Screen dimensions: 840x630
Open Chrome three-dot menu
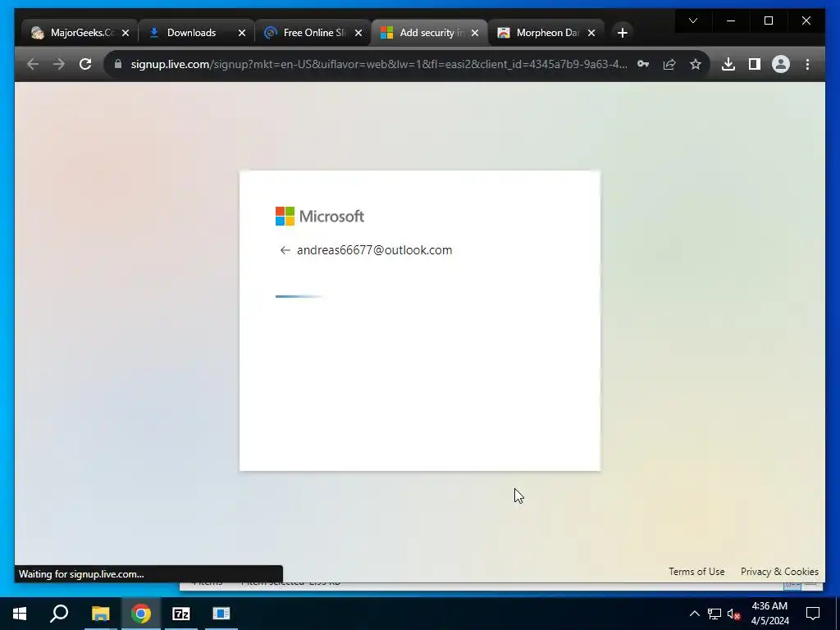(x=807, y=64)
